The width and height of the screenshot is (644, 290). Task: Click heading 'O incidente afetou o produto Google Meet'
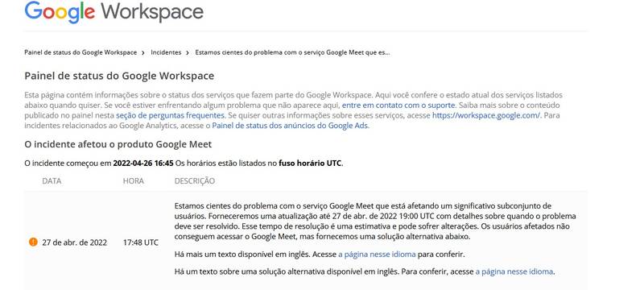point(118,144)
